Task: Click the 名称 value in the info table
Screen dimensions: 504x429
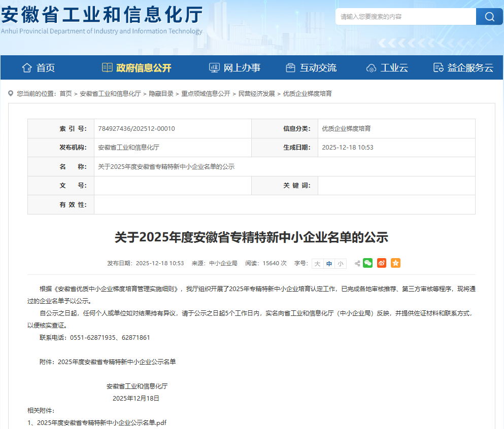Action: coord(166,167)
